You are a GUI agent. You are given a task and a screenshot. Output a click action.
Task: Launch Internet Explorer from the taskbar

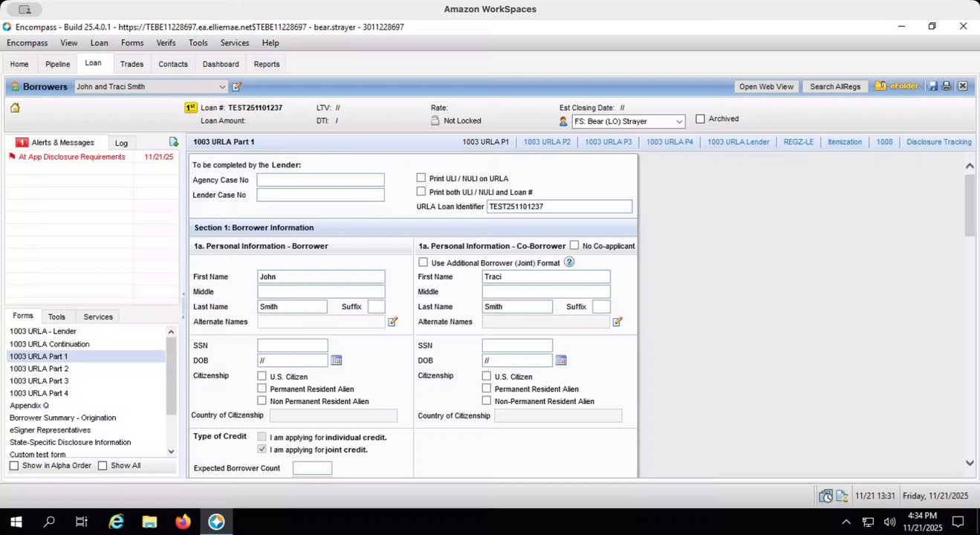point(116,522)
